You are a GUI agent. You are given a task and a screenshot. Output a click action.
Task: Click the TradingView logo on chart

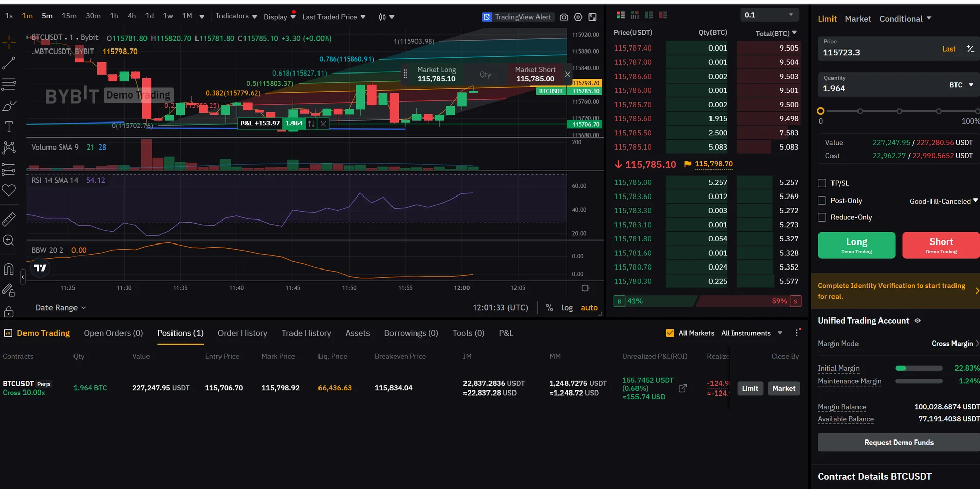pyautogui.click(x=40, y=267)
